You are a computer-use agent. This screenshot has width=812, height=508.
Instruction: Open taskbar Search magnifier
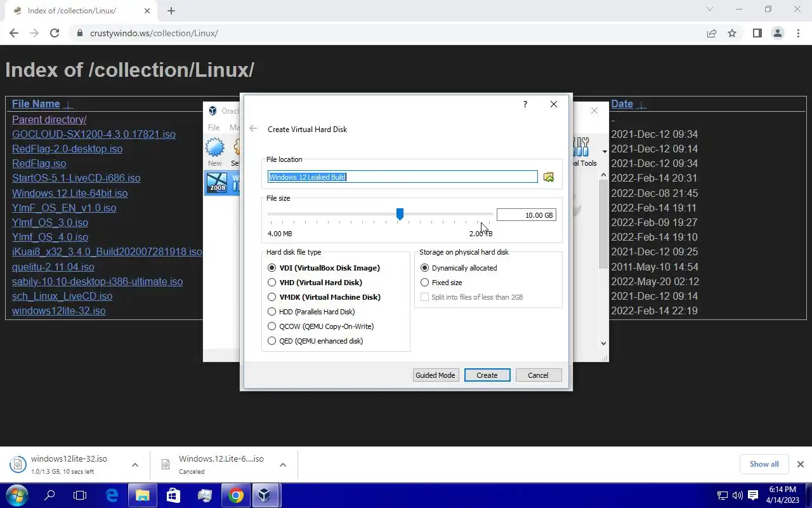pyautogui.click(x=49, y=495)
